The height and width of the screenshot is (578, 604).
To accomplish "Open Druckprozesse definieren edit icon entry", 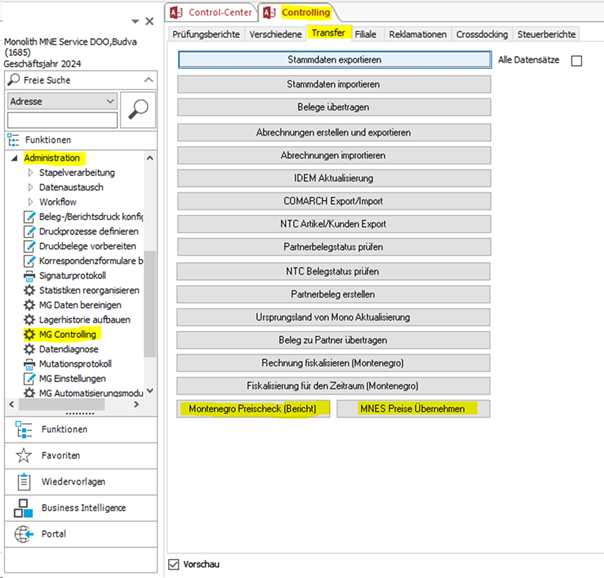I will 29,231.
